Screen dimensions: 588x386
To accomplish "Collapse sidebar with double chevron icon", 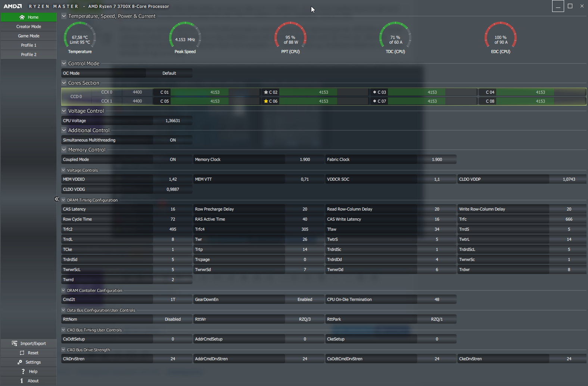I will (x=57, y=199).
